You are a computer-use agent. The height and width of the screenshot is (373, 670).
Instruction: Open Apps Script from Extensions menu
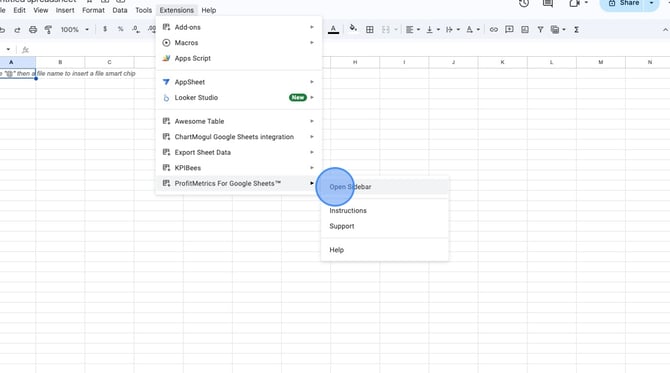click(x=238, y=58)
